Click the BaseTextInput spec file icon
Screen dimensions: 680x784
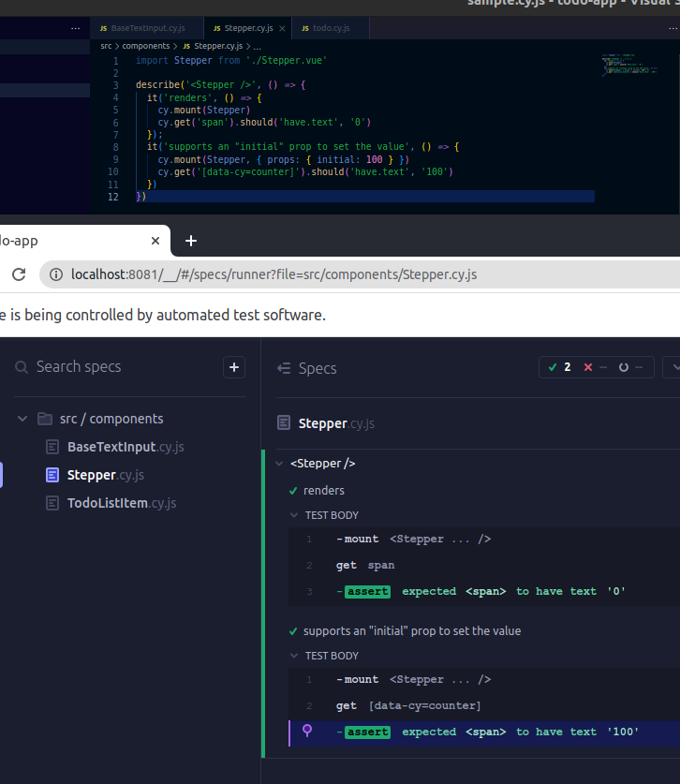[x=52, y=447]
